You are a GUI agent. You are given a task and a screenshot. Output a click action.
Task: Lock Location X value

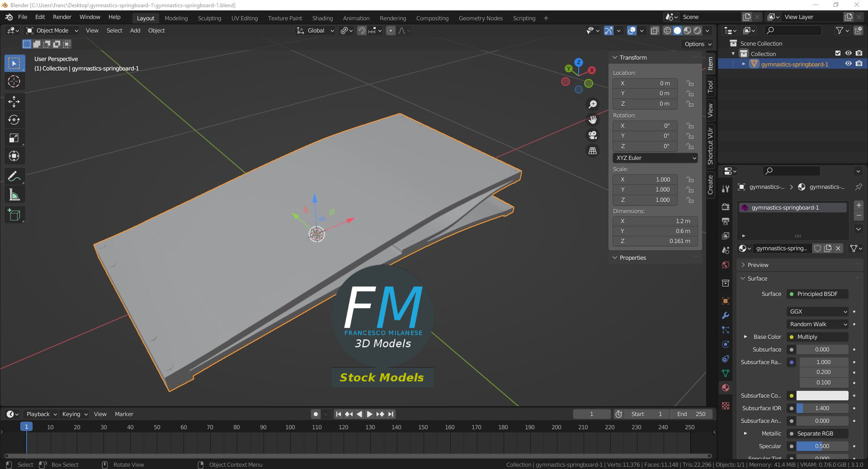(690, 84)
